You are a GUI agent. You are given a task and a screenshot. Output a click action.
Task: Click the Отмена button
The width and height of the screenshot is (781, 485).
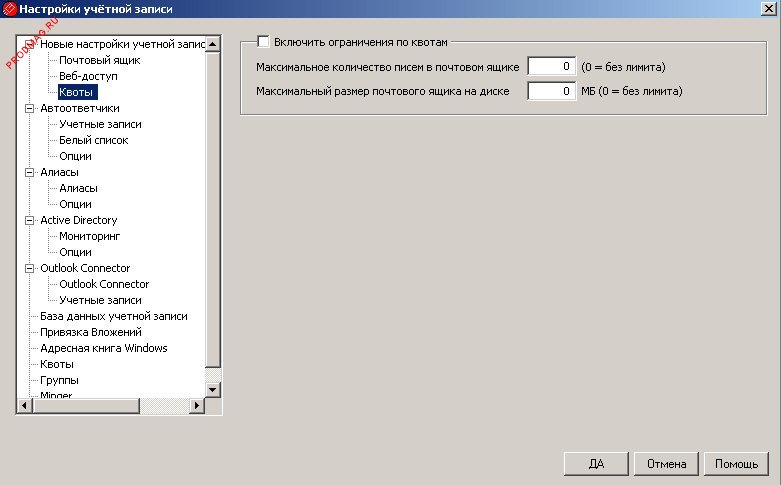point(666,464)
